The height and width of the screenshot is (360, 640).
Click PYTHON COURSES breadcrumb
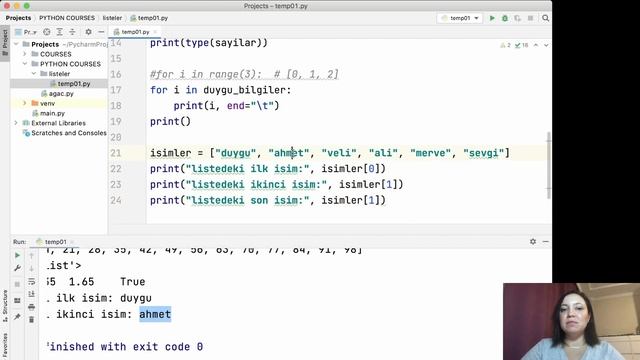coord(67,18)
